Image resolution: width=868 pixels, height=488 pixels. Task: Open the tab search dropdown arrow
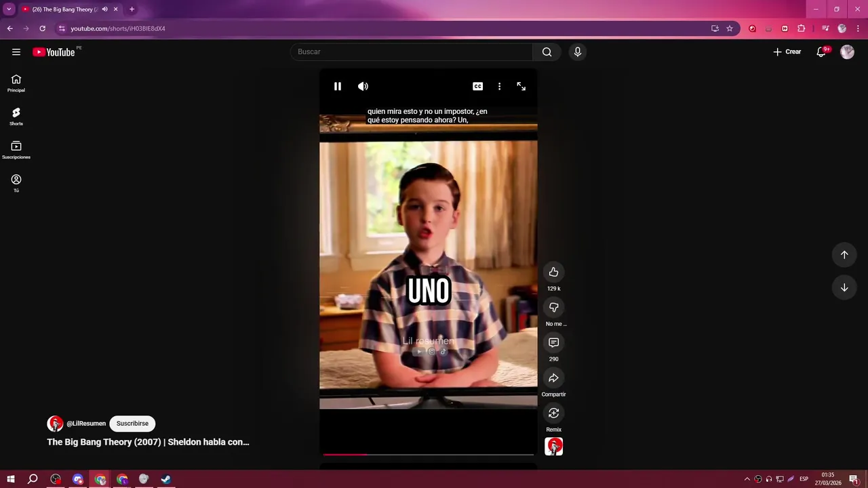coord(9,9)
